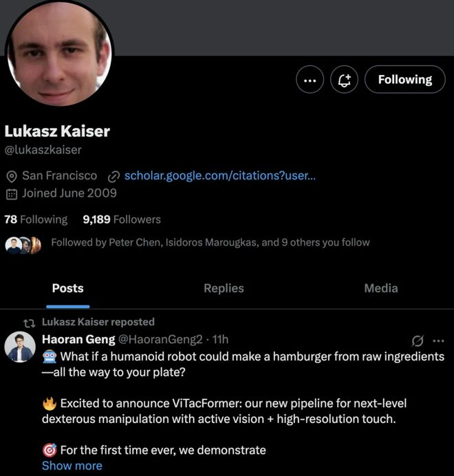This screenshot has height=476, width=454.
Task: Open Haoran Geng's avatar
Action: click(20, 347)
